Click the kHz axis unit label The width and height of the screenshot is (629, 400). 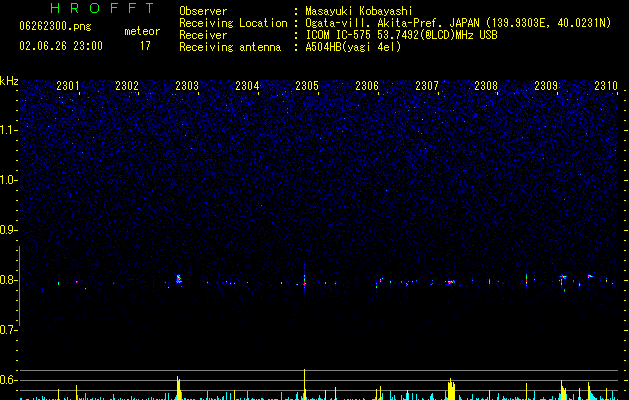point(9,81)
